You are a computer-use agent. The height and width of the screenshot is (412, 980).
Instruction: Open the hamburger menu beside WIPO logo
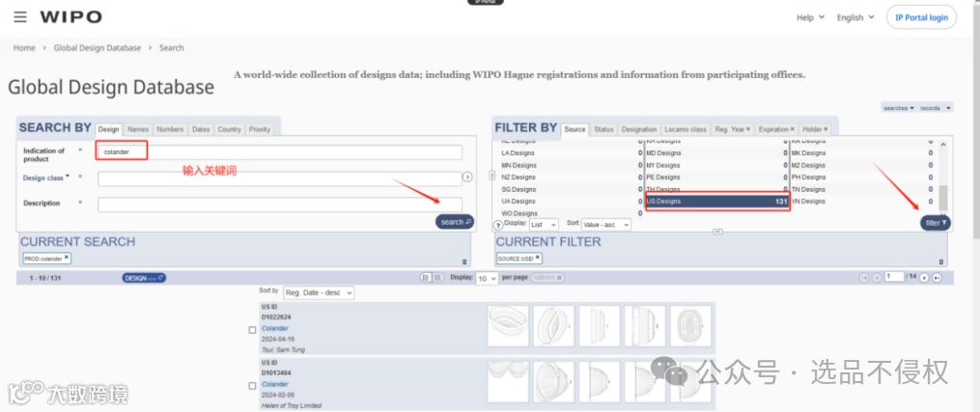[20, 16]
